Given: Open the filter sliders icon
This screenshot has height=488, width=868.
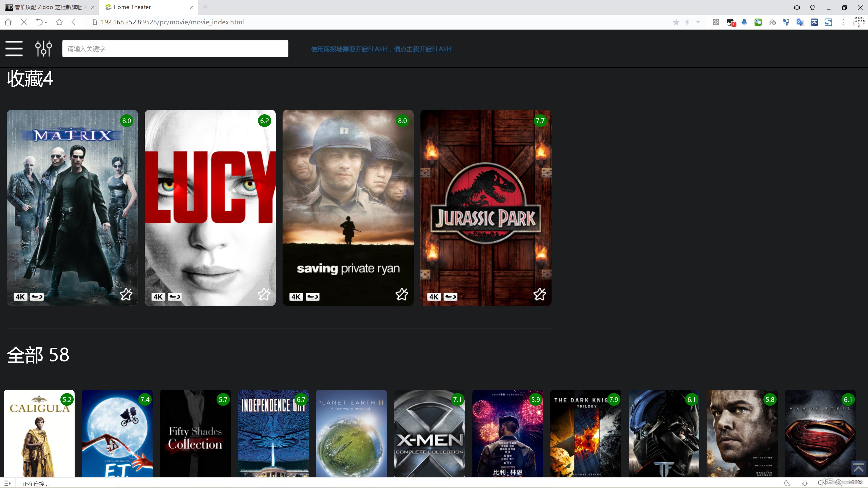Looking at the screenshot, I should click(43, 49).
